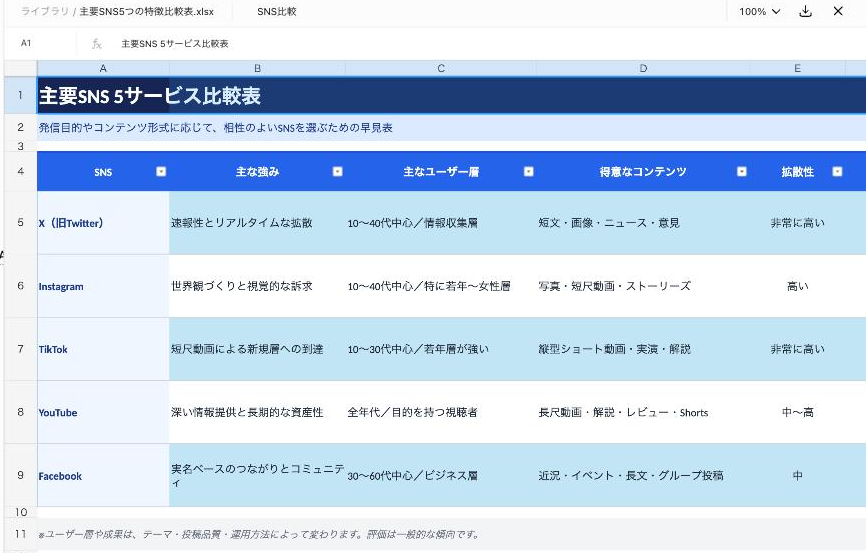Click the cell 実名ベースのつながりとコミュニティ
866x553 pixels.
[x=257, y=475]
